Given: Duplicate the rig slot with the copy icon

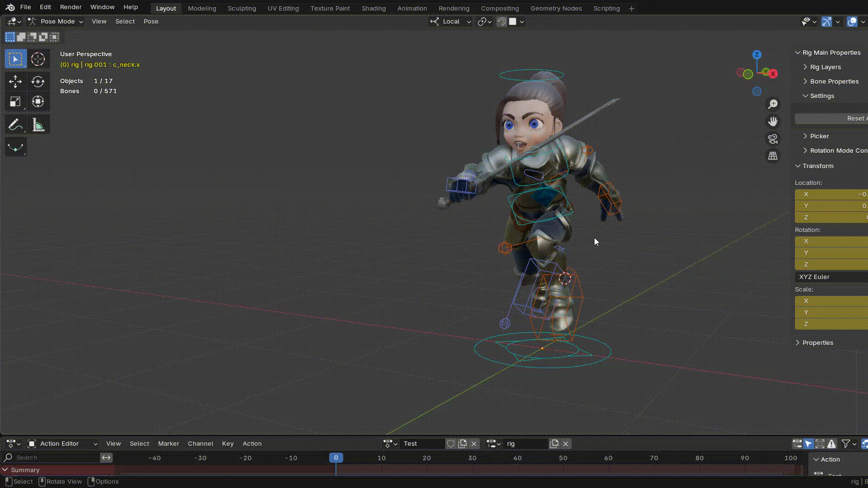Looking at the screenshot, I should coord(554,444).
